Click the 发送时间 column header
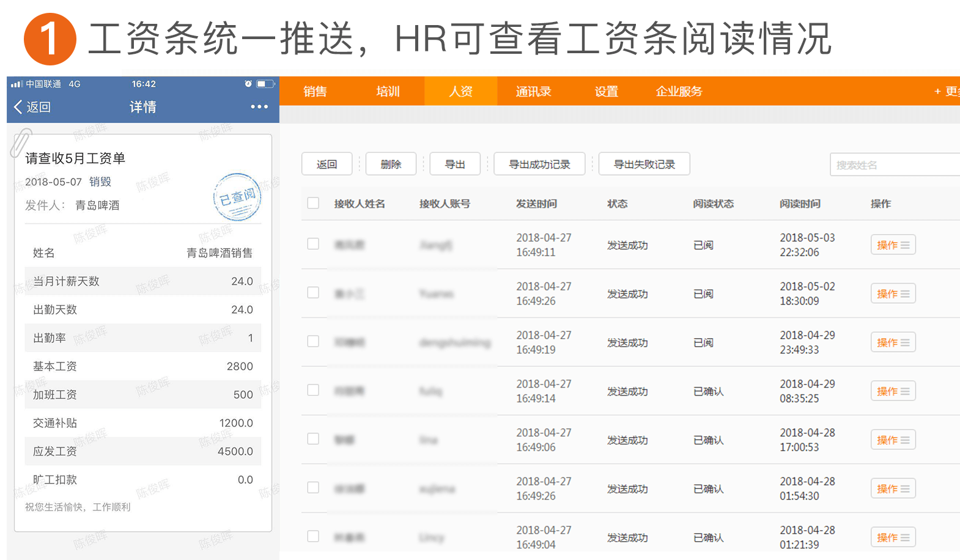This screenshot has height=560, width=960. point(536,204)
